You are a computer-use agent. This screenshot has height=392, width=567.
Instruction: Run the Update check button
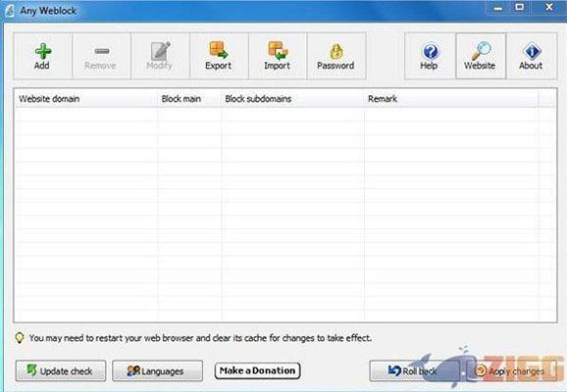pyautogui.click(x=61, y=370)
